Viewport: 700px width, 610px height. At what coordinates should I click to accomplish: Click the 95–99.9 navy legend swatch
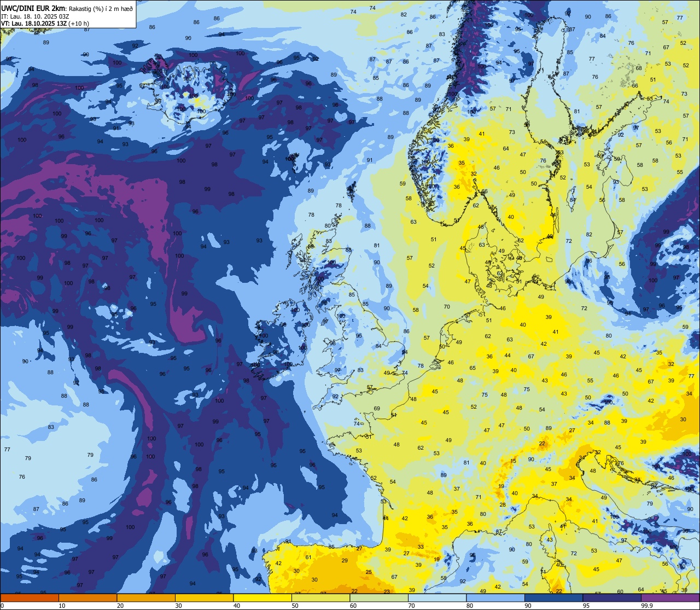[x=612, y=597]
